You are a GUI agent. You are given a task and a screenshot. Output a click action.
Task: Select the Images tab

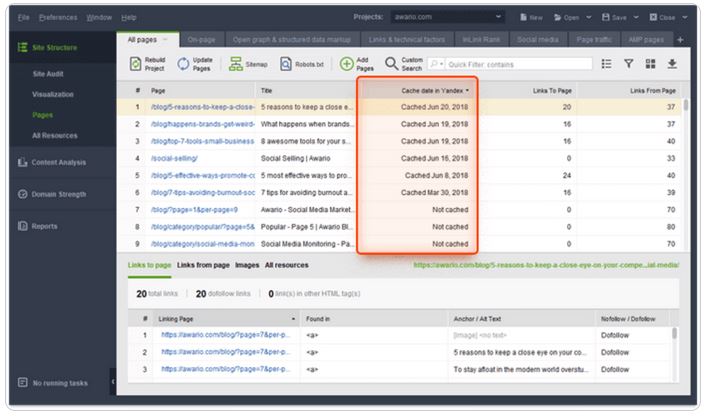(247, 265)
